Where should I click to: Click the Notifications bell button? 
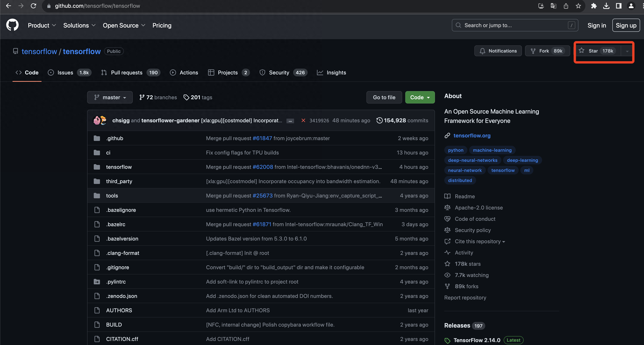coord(498,51)
